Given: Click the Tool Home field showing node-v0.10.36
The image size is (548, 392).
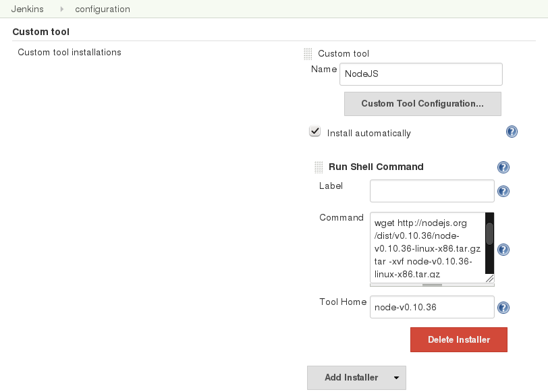Looking at the screenshot, I should (431, 306).
